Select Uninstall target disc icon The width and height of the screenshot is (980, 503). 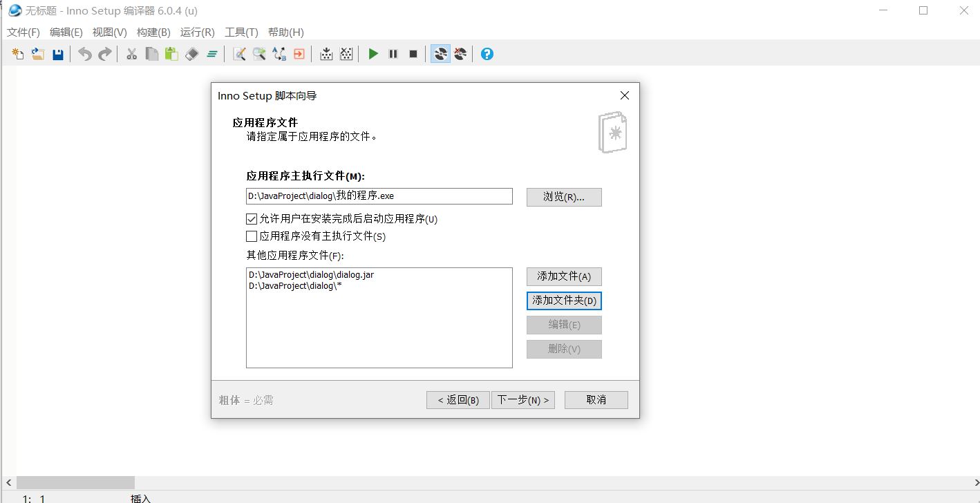[x=460, y=54]
